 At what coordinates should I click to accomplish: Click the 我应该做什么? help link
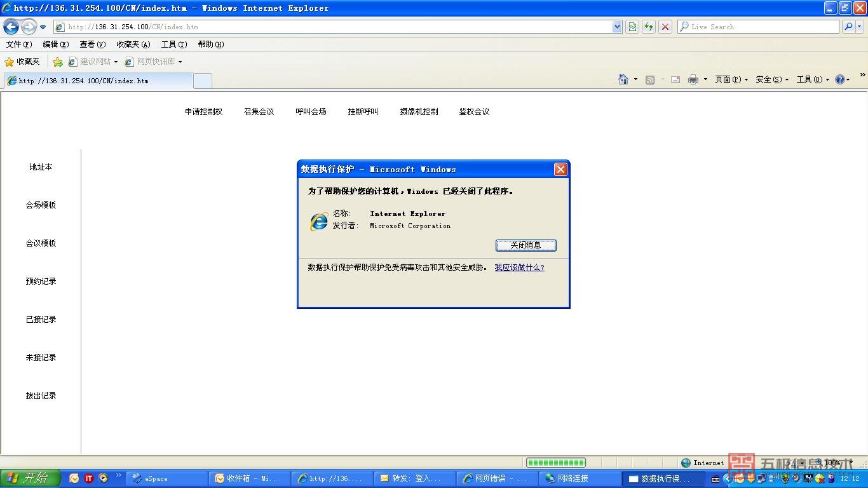(520, 268)
